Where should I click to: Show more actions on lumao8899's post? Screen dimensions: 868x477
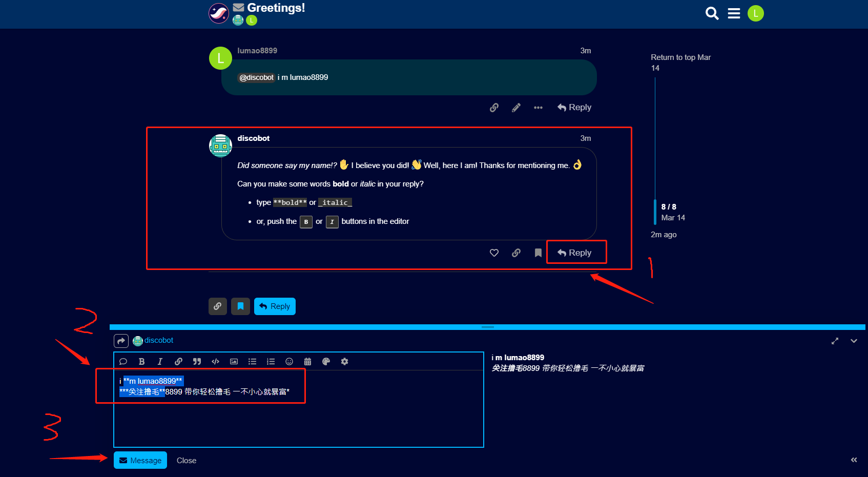(538, 108)
